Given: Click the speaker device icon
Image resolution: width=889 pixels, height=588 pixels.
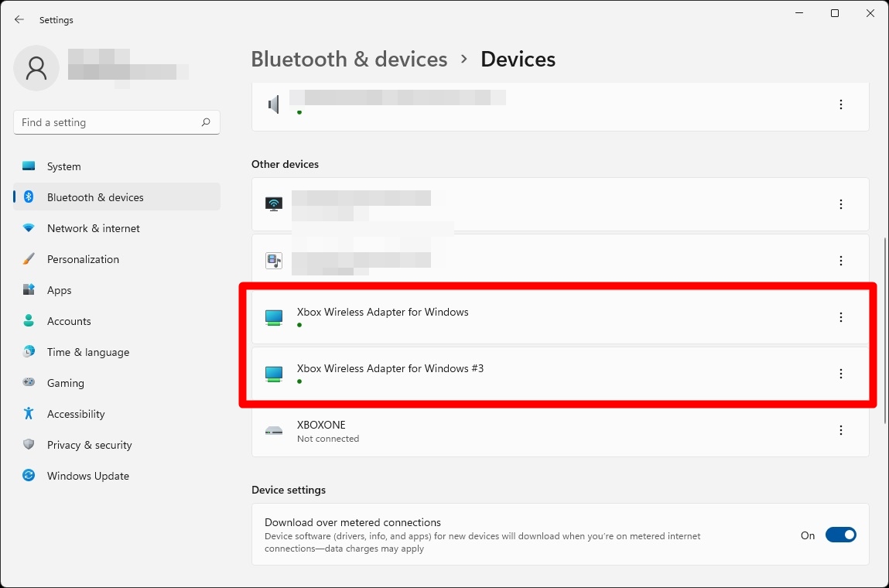Looking at the screenshot, I should click(274, 104).
